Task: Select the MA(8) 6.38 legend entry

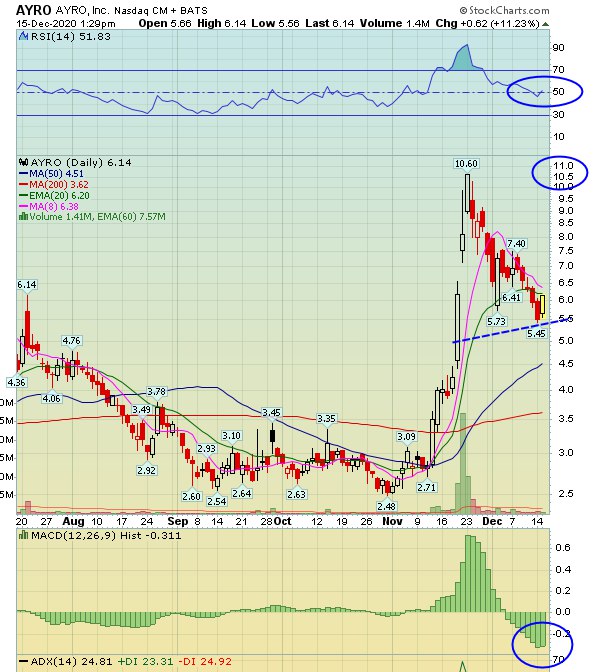Action: [x=49, y=207]
